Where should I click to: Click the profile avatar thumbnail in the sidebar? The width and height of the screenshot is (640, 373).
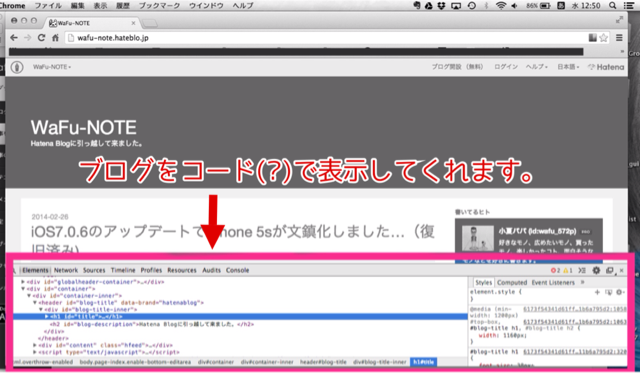tap(477, 238)
